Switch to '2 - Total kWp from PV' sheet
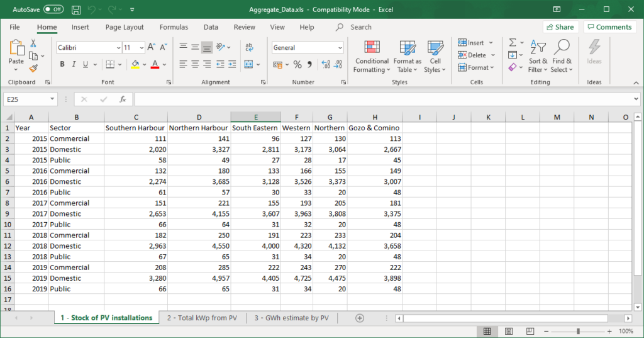Screen dimensions: 644x338 coord(202,318)
